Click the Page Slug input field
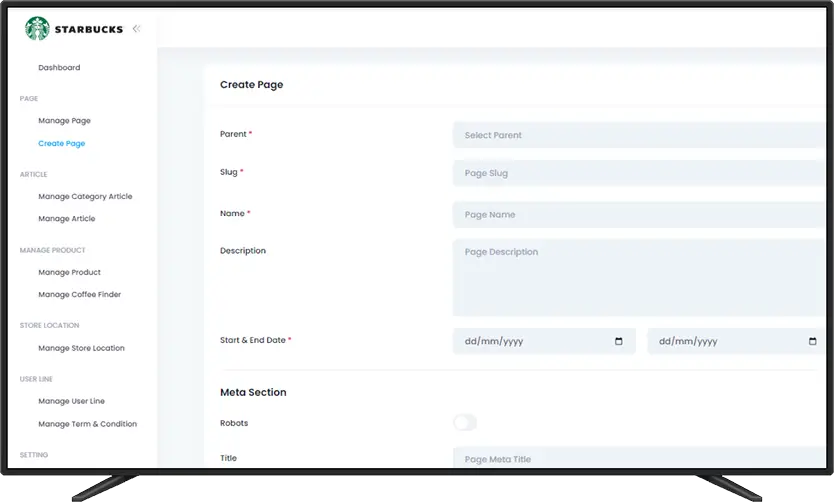 [x=640, y=173]
